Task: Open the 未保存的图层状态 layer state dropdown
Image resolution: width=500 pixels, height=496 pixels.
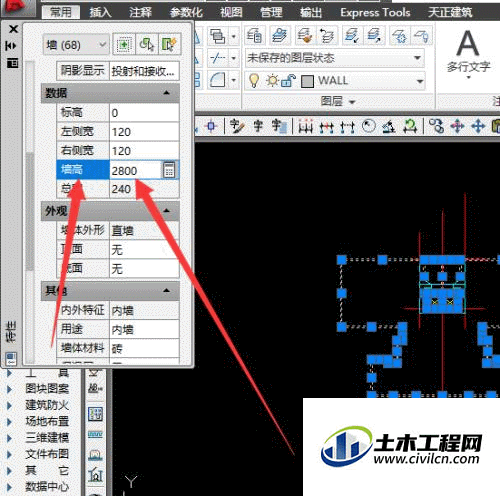Action: (x=335, y=58)
